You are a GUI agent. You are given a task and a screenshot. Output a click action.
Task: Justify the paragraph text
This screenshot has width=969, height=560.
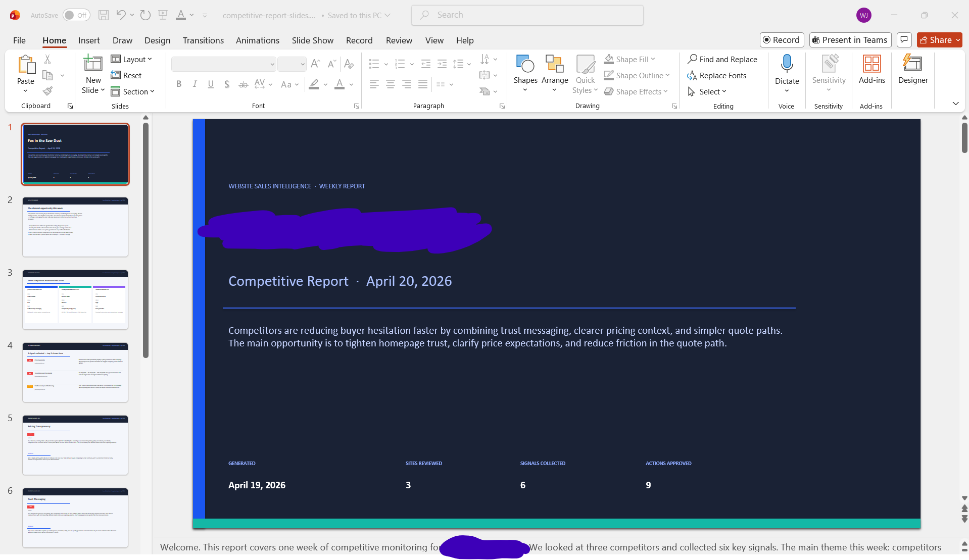[x=423, y=84]
